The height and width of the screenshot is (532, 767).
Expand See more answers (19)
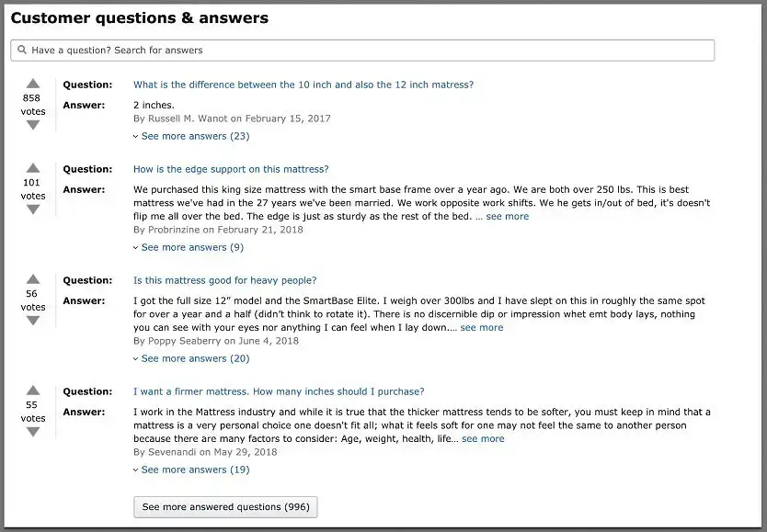click(x=195, y=470)
